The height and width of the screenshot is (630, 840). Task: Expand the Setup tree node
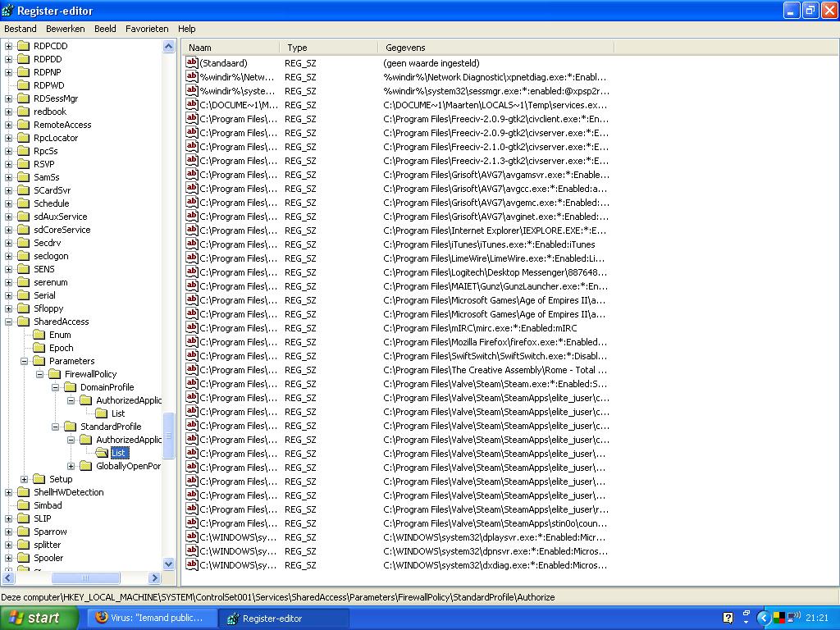(x=24, y=479)
